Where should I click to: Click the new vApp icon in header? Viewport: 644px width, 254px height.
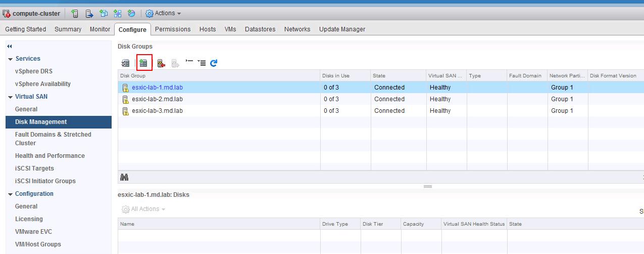click(118, 14)
